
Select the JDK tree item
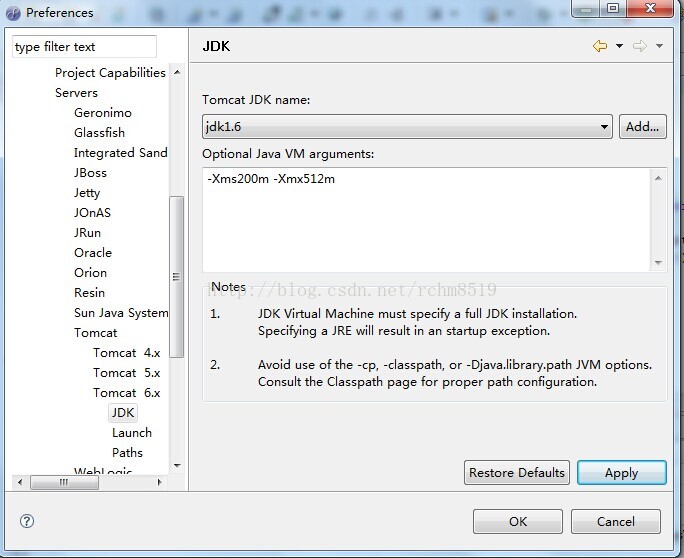pos(123,413)
